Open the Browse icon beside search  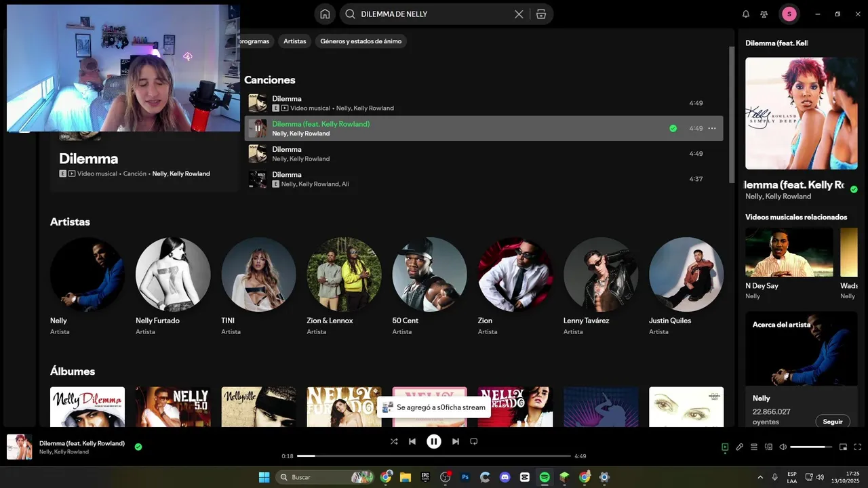[540, 14]
